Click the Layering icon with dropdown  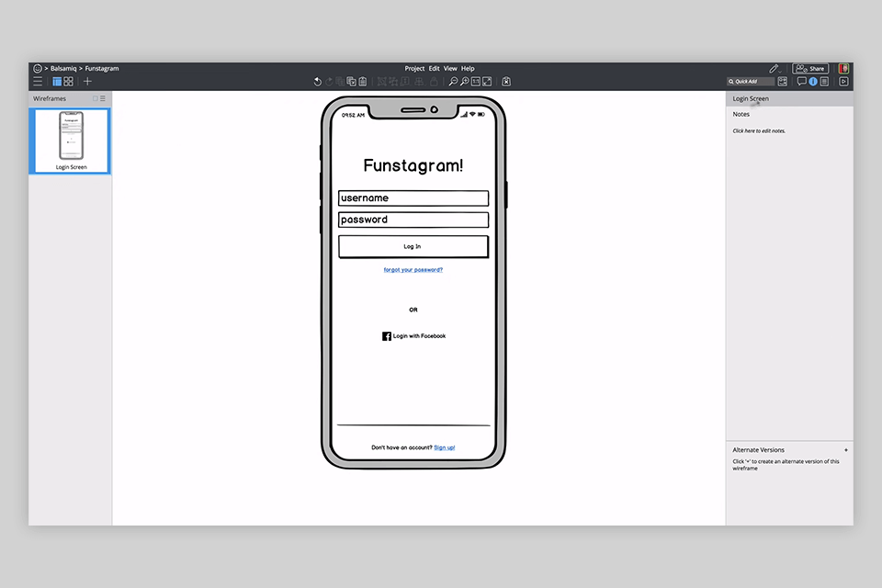(x=419, y=82)
